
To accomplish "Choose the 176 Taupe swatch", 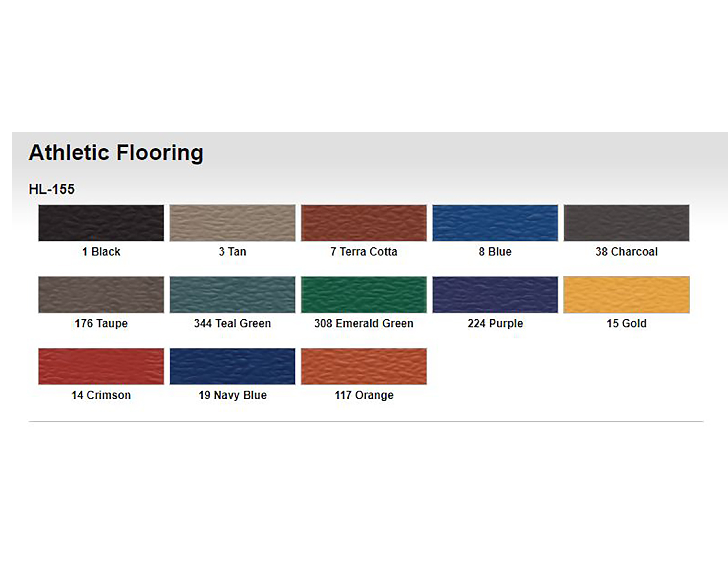I will tap(101, 295).
